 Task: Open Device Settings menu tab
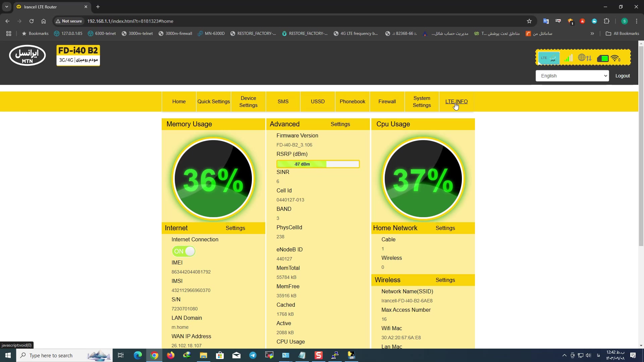(x=248, y=102)
